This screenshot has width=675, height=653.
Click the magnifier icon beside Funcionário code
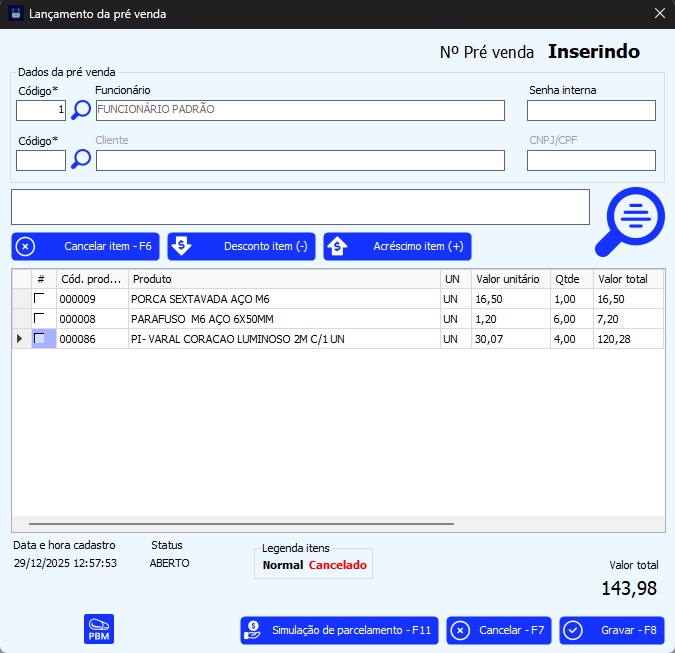(x=81, y=110)
